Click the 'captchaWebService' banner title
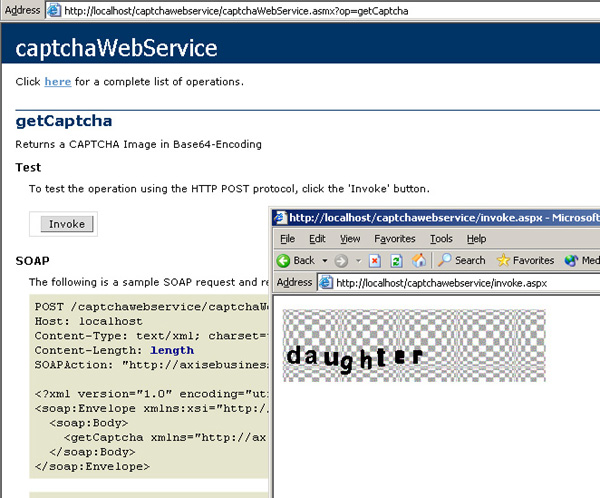The width and height of the screenshot is (600, 498). point(116,48)
